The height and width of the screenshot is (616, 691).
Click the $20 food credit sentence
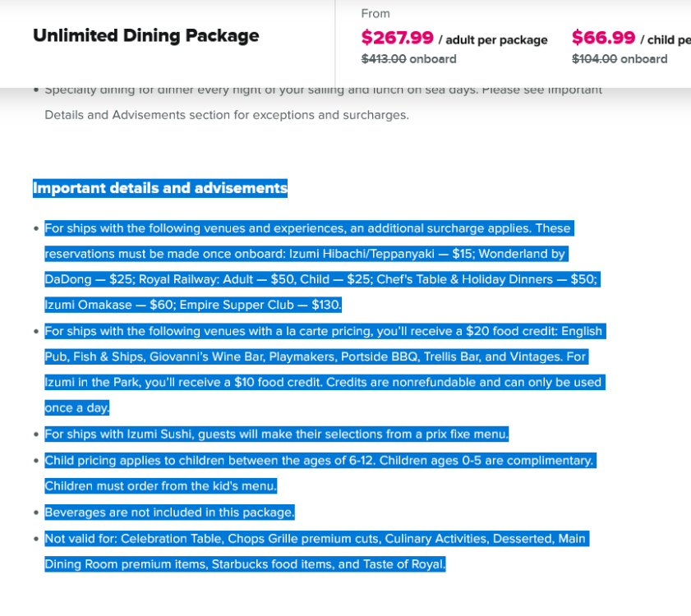click(325, 331)
